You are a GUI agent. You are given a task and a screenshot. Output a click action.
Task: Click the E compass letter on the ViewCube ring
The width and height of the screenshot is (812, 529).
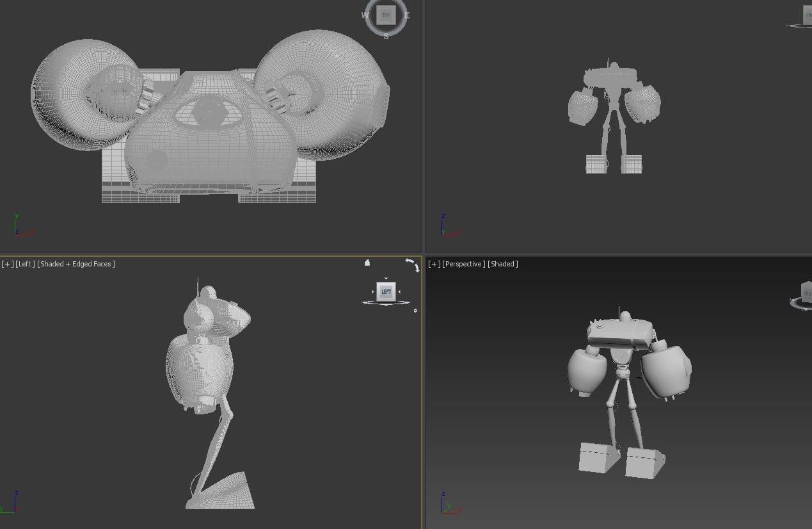407,15
